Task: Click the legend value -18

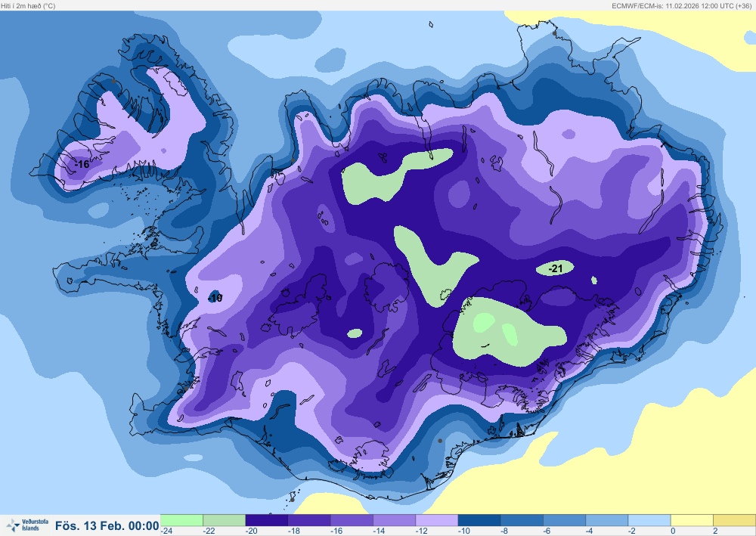Action: (x=293, y=531)
